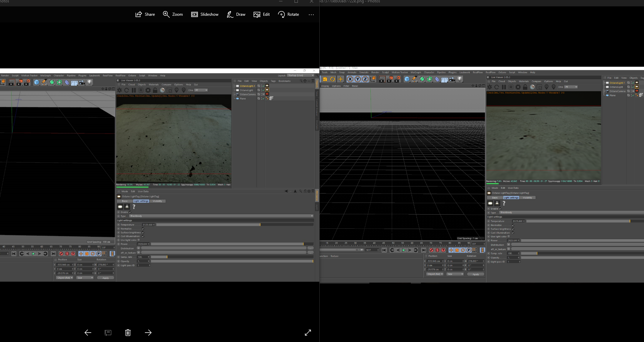This screenshot has height=342, width=644.
Task: Select the orange Rotate tool in Cinema 4D
Action: tap(332, 79)
